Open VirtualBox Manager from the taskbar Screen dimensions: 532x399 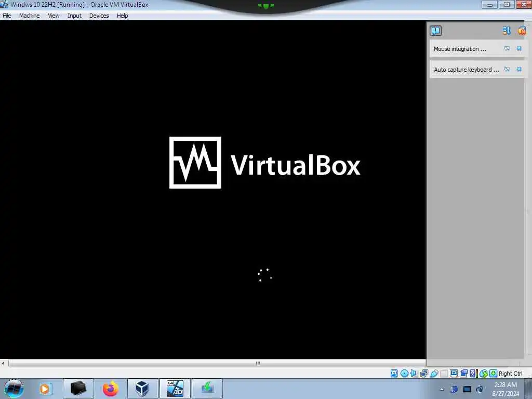tap(142, 389)
